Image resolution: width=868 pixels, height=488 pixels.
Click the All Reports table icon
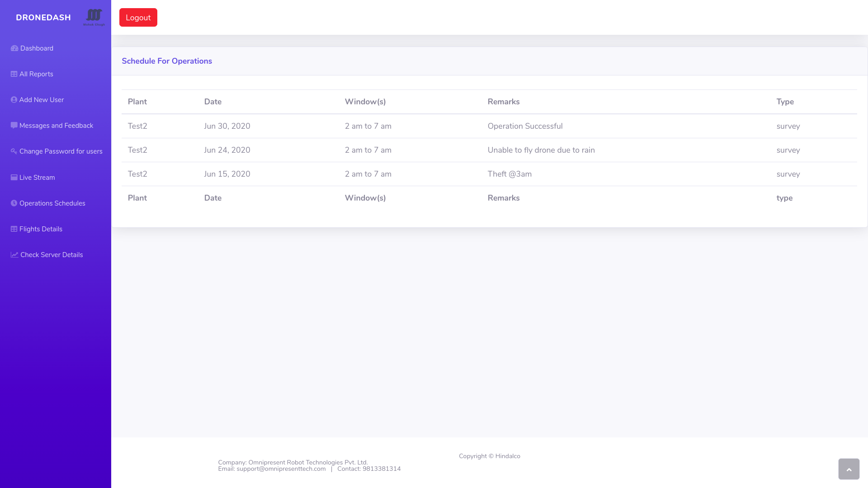[14, 74]
